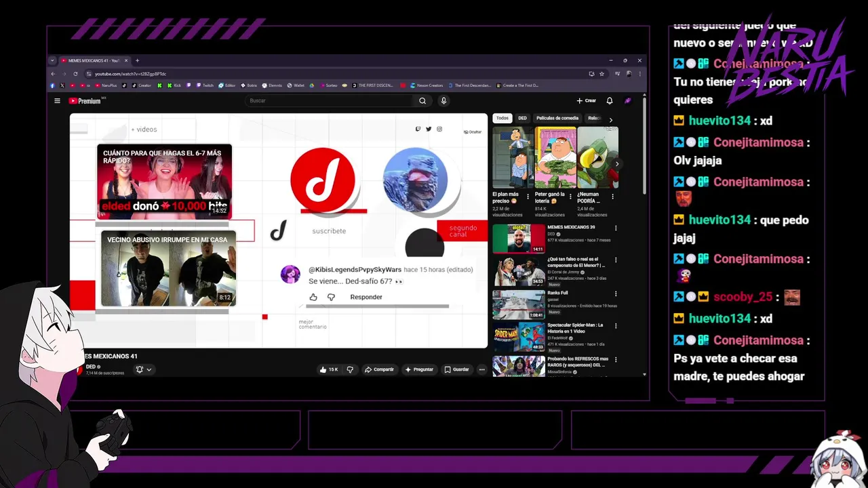The height and width of the screenshot is (488, 868).
Task: Open the Sorteo bookmark
Action: 328,85
